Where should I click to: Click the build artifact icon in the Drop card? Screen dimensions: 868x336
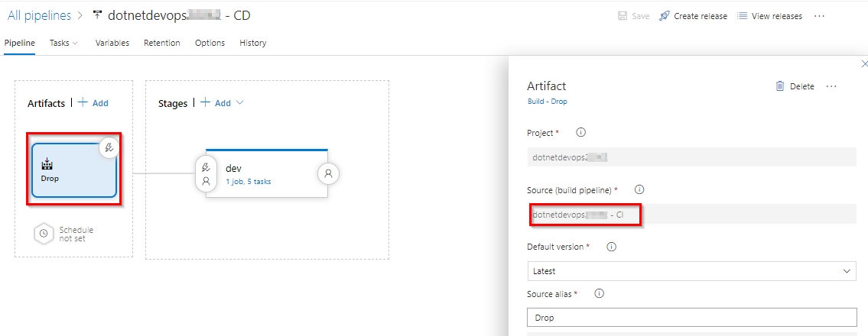tap(47, 163)
